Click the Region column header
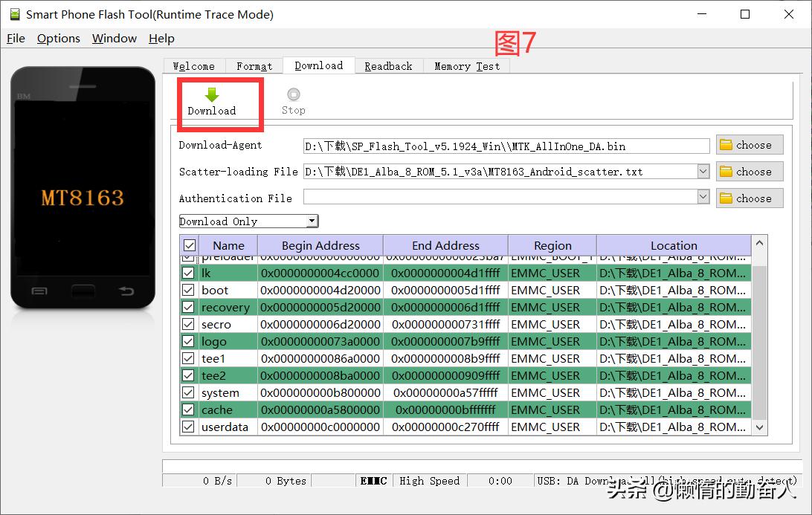Viewport: 812px width, 515px height. [x=552, y=245]
